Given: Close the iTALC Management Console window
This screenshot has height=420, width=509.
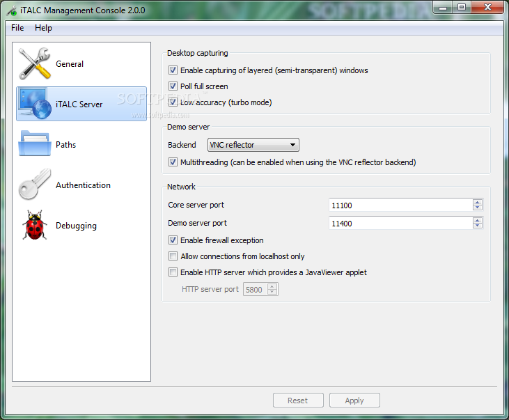Looking at the screenshot, I should [487, 7].
